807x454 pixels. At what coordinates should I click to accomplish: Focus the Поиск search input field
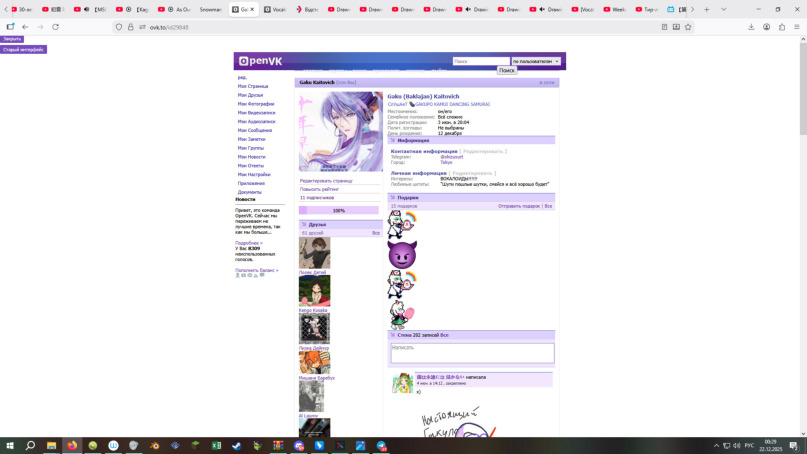point(481,61)
